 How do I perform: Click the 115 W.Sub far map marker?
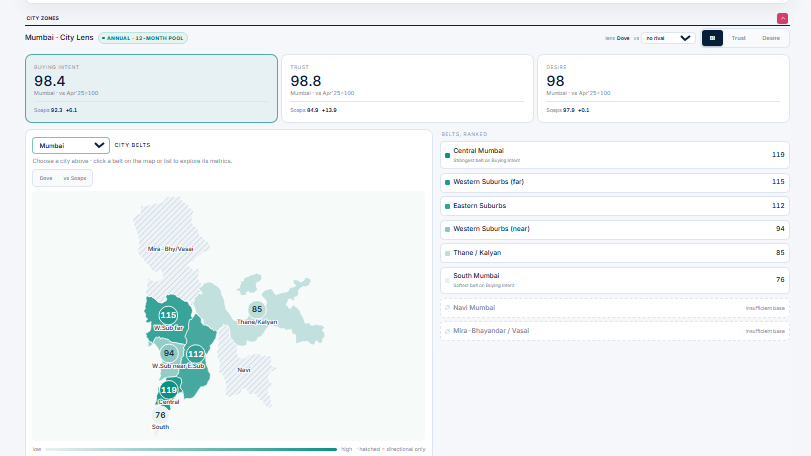[168, 315]
